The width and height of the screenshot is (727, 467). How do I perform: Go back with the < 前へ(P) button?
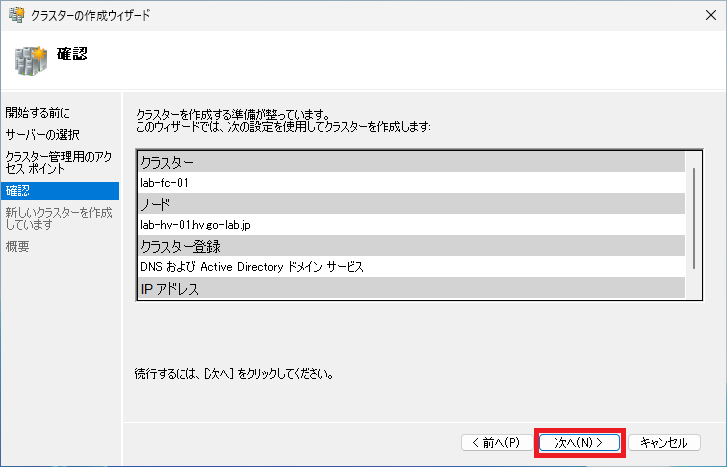tap(497, 442)
